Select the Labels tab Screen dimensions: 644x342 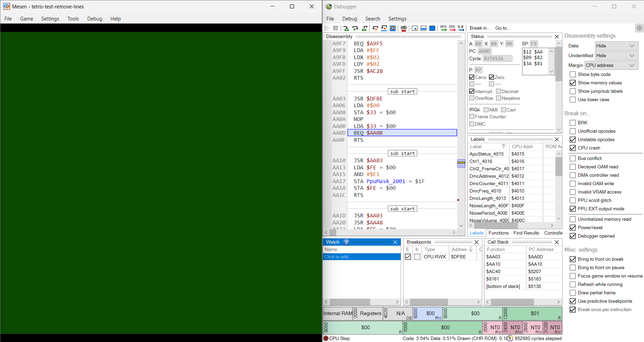pyautogui.click(x=477, y=233)
